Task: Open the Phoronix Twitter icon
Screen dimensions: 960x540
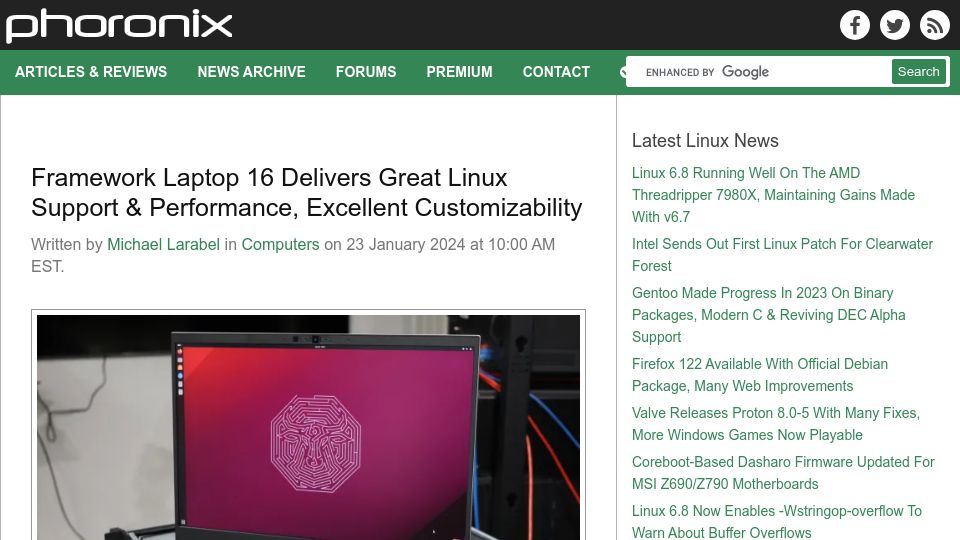Action: (x=894, y=25)
